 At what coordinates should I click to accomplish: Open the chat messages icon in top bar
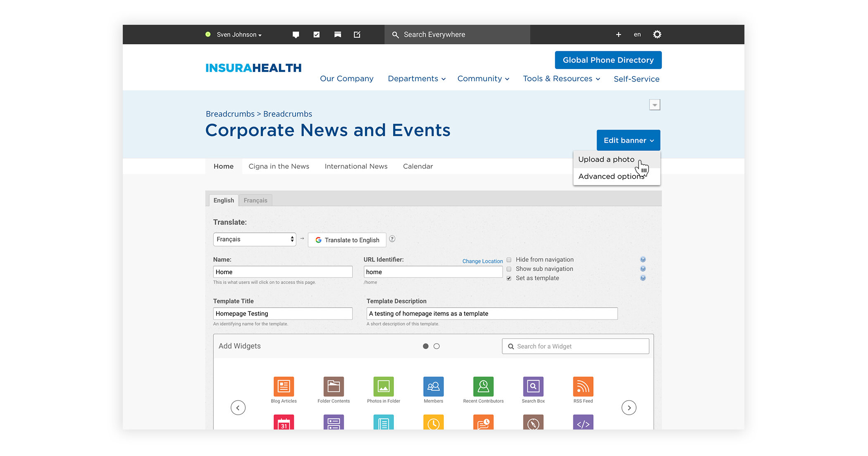pos(296,35)
